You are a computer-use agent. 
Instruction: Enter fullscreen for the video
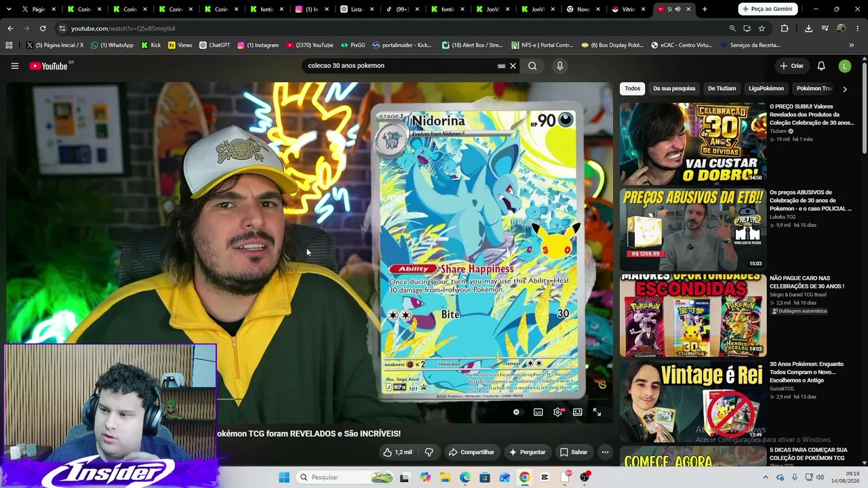[x=597, y=412]
